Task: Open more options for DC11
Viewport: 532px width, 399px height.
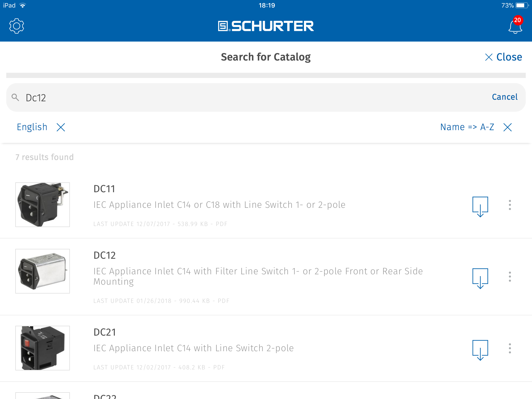Action: (x=510, y=205)
